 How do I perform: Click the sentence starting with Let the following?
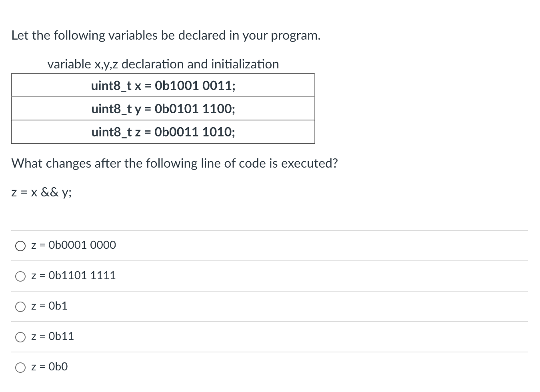click(166, 35)
